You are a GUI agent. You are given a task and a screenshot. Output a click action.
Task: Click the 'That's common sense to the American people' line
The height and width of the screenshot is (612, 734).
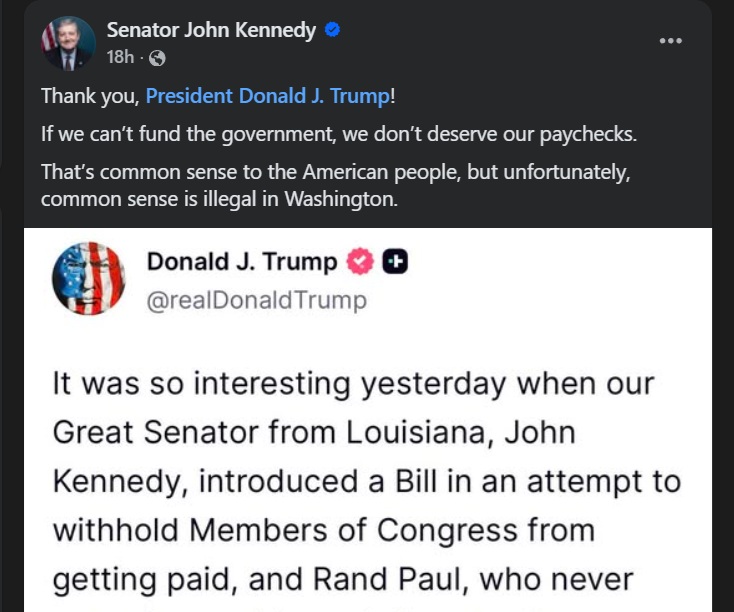click(335, 172)
